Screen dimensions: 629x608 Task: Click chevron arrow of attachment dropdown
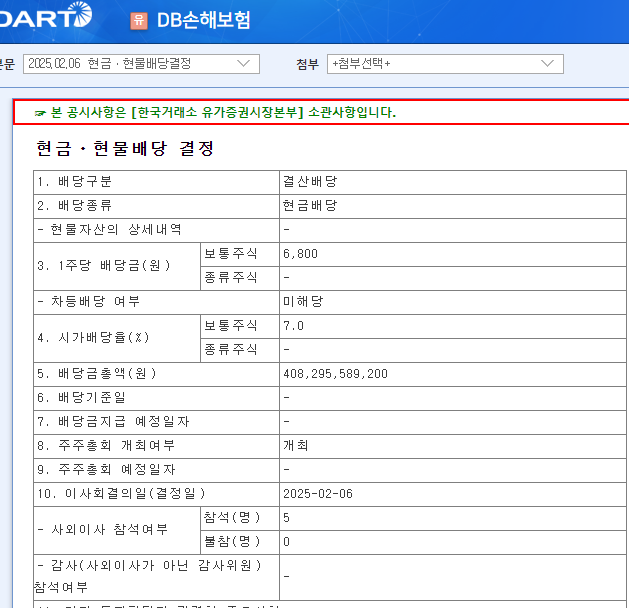tap(548, 63)
